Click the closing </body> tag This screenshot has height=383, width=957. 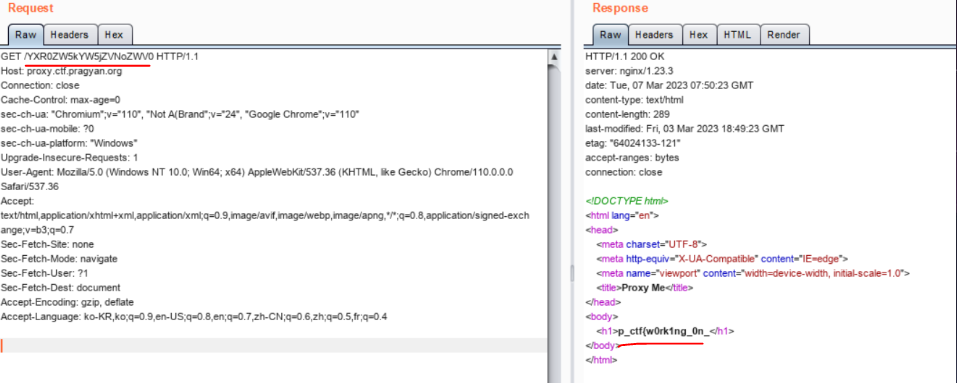pos(603,345)
